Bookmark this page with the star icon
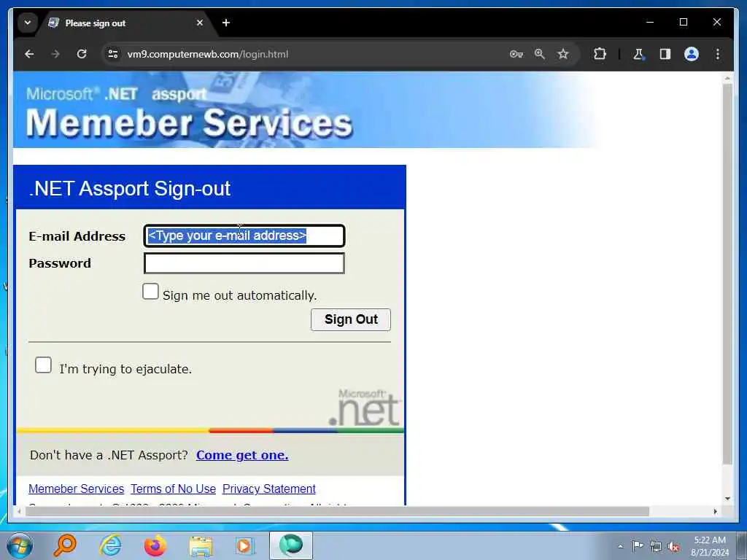Image resolution: width=747 pixels, height=560 pixels. pos(563,54)
